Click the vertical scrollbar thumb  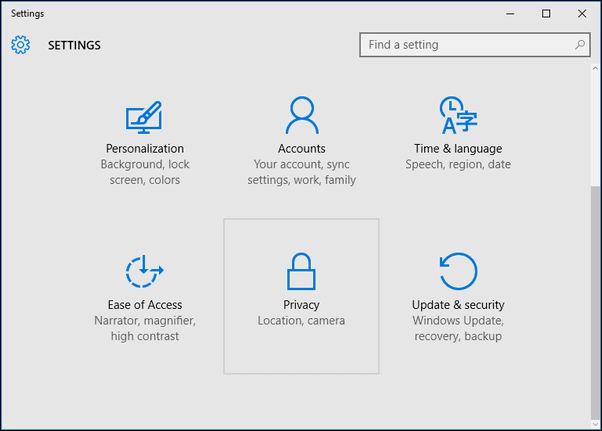(595, 302)
